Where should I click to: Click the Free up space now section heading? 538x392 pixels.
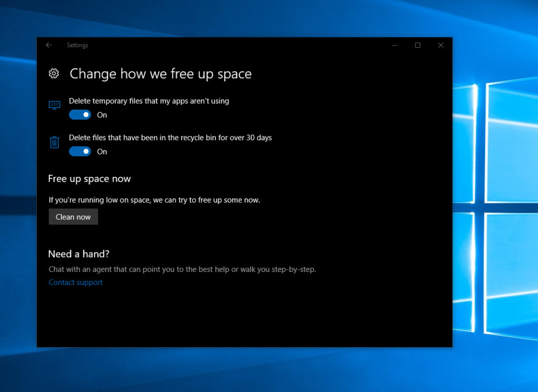point(89,179)
